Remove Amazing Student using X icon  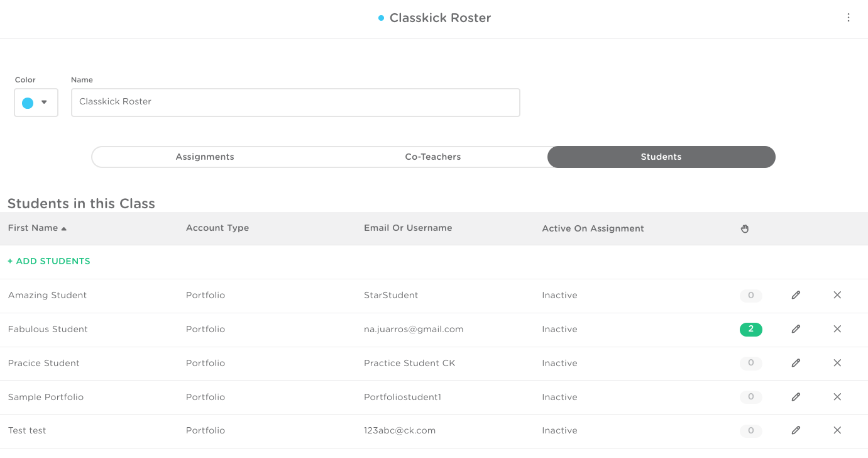[x=837, y=295]
